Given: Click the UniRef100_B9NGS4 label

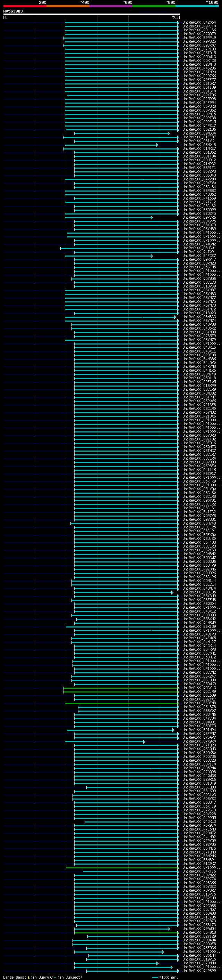Looking at the screenshot, I should 199,133.
